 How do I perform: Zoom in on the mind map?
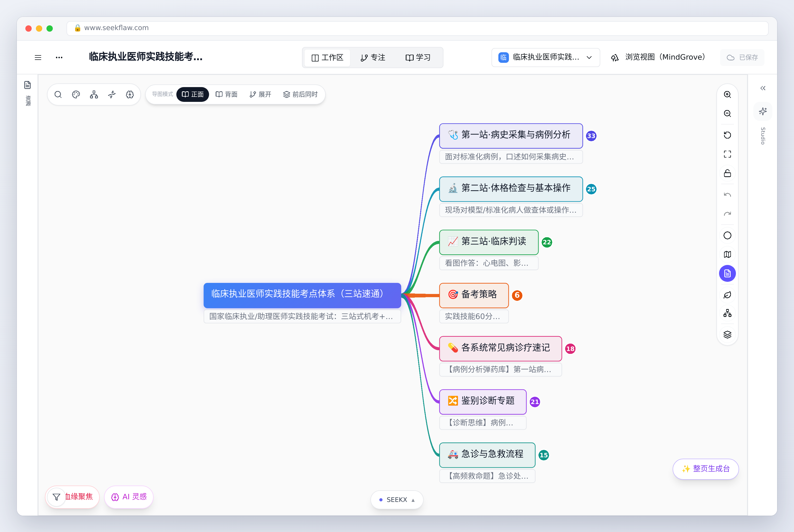[x=727, y=94]
